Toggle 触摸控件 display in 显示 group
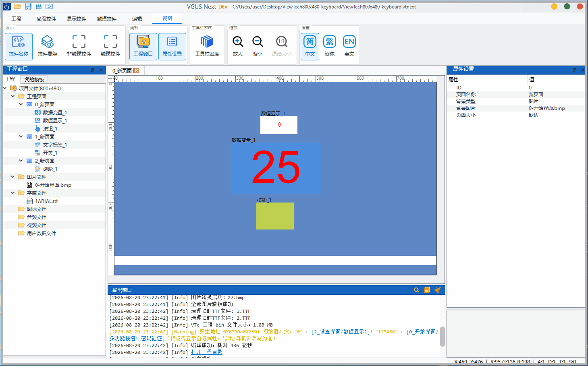The image size is (588, 366). point(110,46)
